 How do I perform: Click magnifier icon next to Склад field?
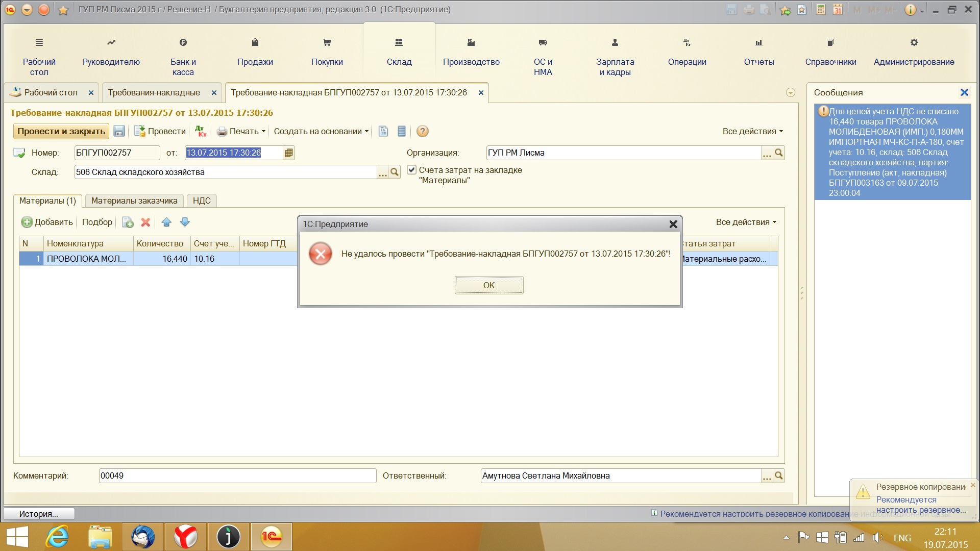[395, 172]
